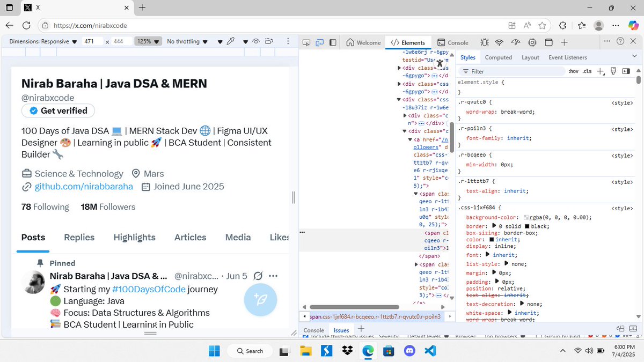Open the Layout tab

pyautogui.click(x=530, y=57)
